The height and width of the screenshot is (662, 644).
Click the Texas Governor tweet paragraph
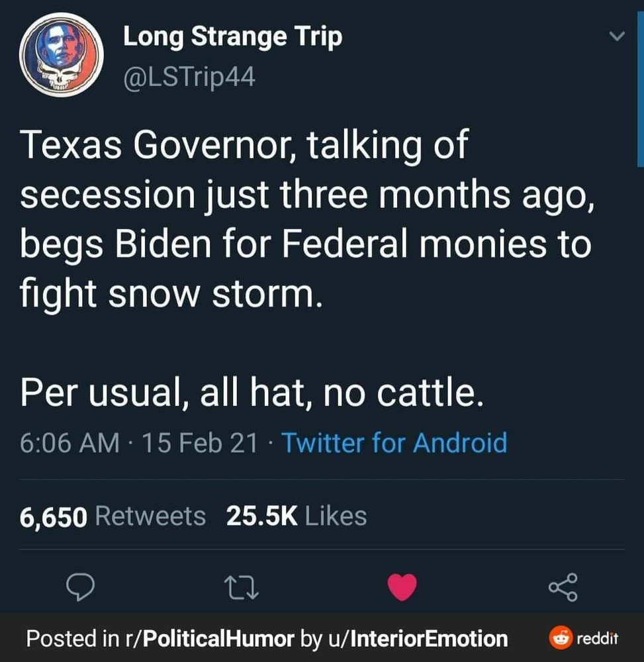pyautogui.click(x=304, y=218)
